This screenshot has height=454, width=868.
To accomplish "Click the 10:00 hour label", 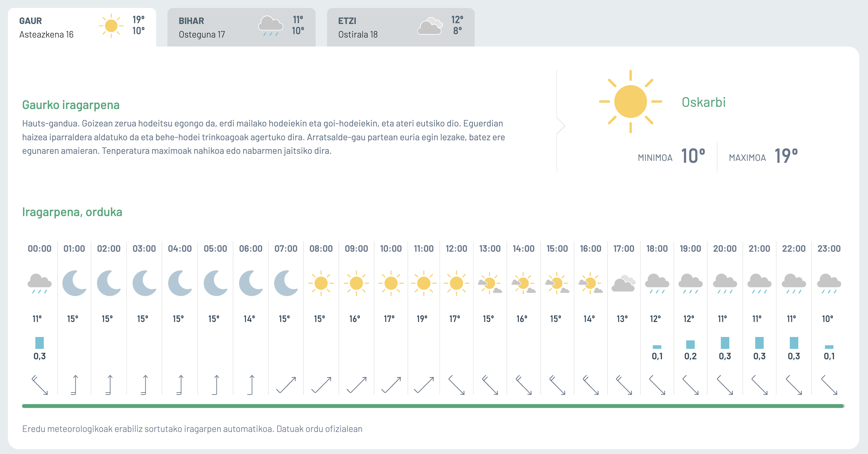I will (x=391, y=249).
